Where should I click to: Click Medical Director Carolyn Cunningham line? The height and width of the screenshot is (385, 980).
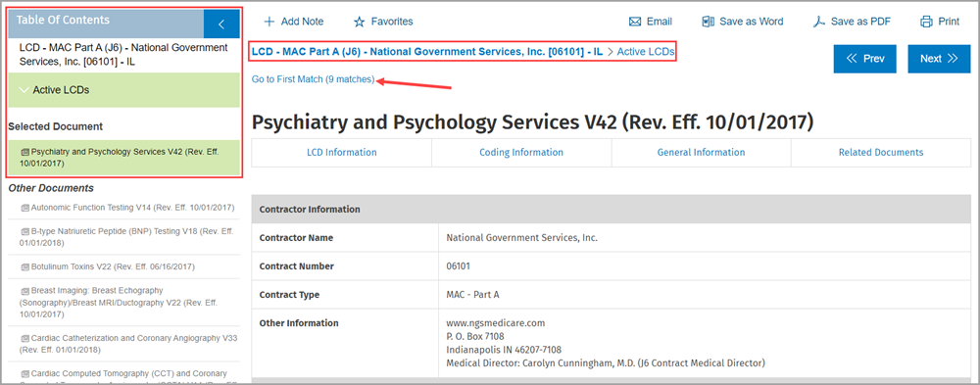(x=606, y=362)
